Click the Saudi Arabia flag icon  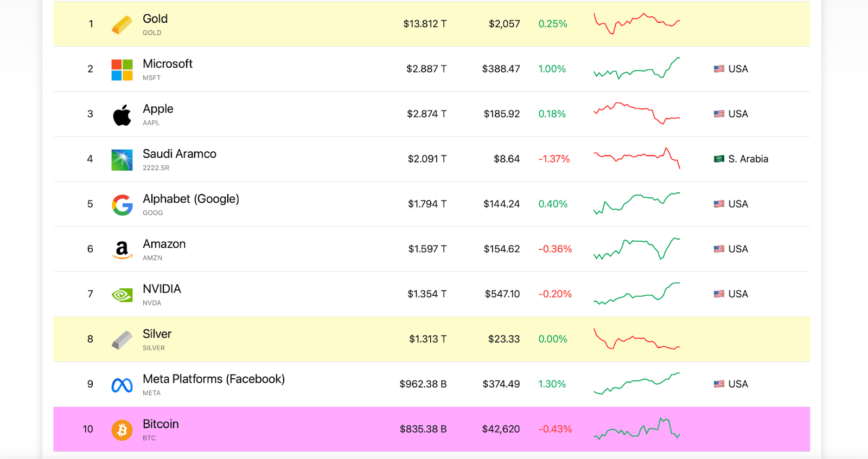coord(719,159)
